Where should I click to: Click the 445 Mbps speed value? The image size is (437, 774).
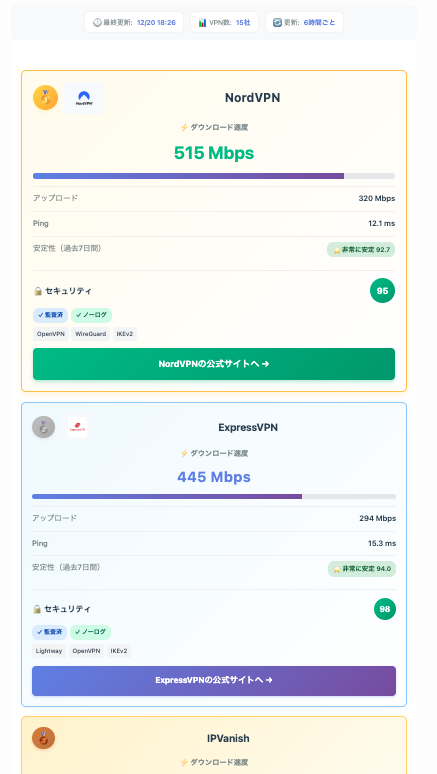click(x=214, y=477)
